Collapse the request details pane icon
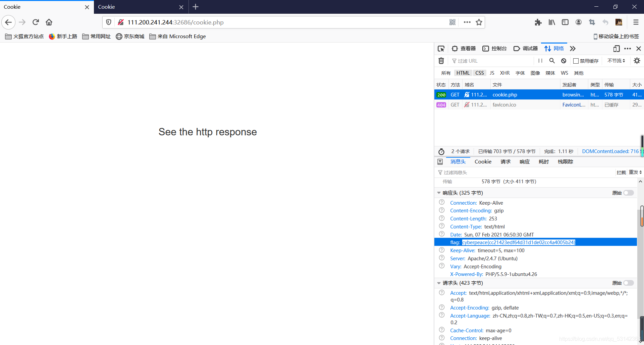644x345 pixels. [x=440, y=162]
